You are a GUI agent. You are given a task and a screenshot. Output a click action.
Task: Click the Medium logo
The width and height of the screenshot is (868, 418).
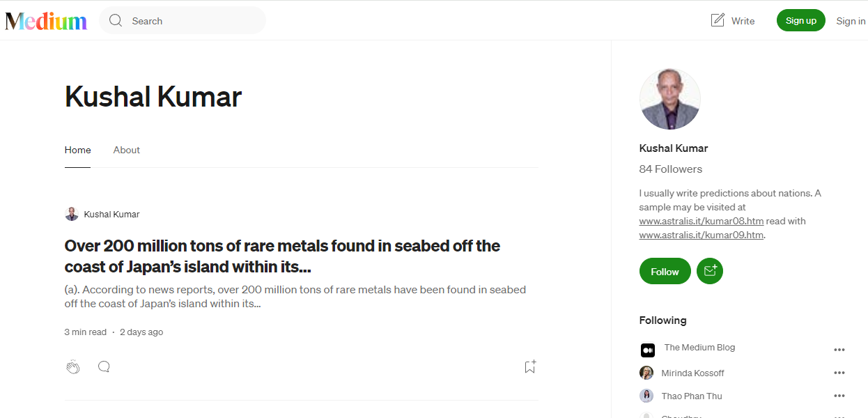(46, 21)
